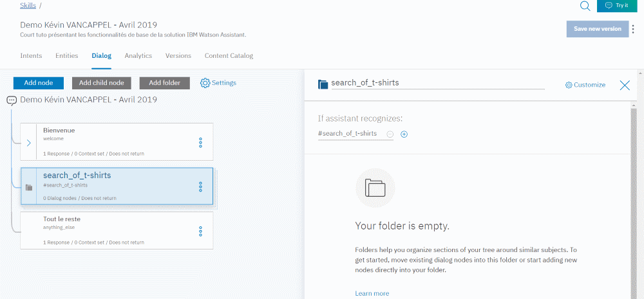This screenshot has height=299, width=644.
Task: Open the Versions tab
Action: [178, 56]
